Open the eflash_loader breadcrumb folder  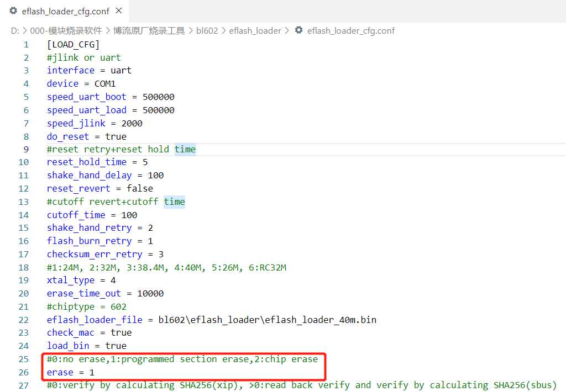coord(255,31)
